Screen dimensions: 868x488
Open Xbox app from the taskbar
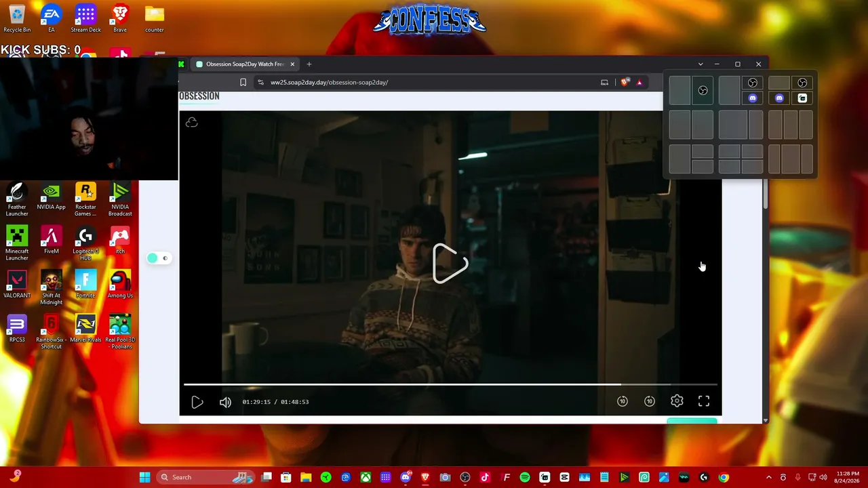coord(366,477)
